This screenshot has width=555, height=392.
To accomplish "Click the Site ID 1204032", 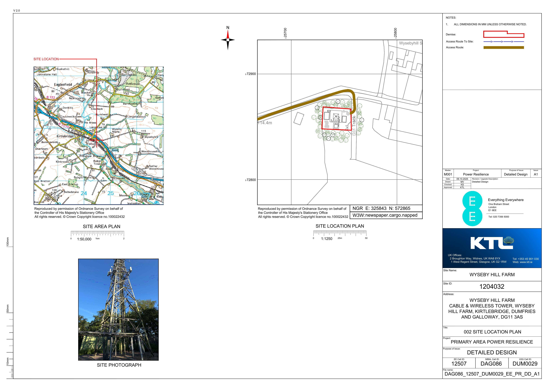I will 492,287.
